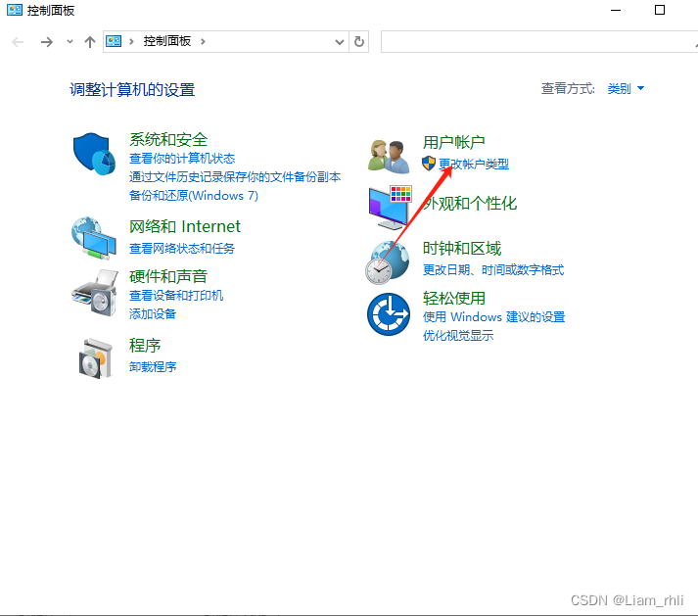
Task: Click 更改日期、时间或数字格式 link
Action: (493, 269)
